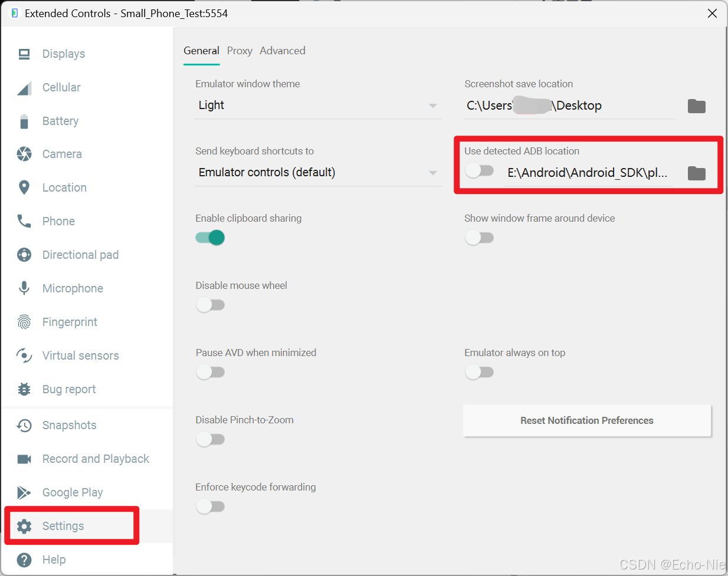Disable clipboard sharing
Image resolution: width=728 pixels, height=576 pixels.
pos(210,238)
